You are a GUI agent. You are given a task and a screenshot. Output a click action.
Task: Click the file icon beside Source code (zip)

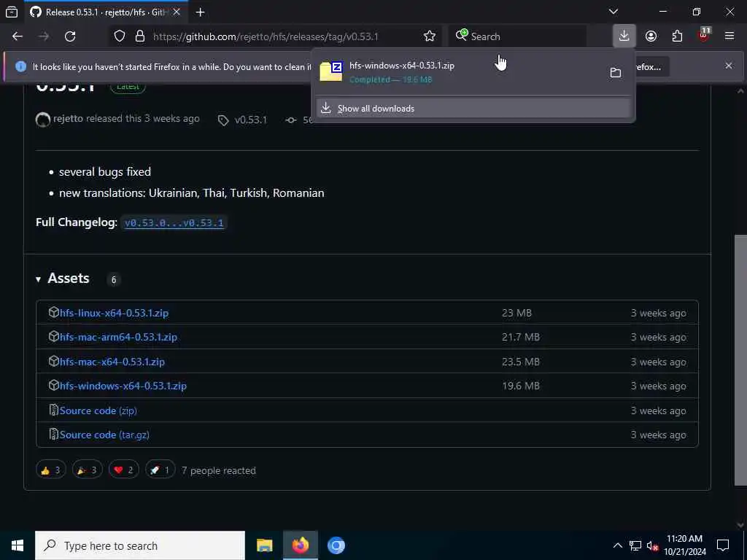click(53, 410)
